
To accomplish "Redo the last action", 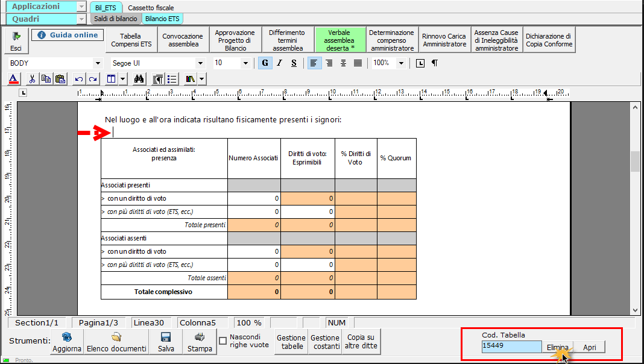I will pos(93,79).
